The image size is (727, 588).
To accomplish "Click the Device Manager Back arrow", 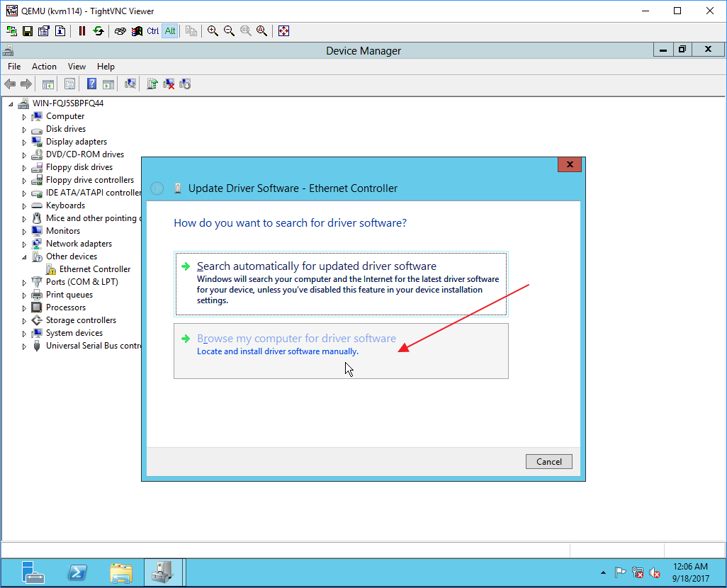I will tap(10, 84).
